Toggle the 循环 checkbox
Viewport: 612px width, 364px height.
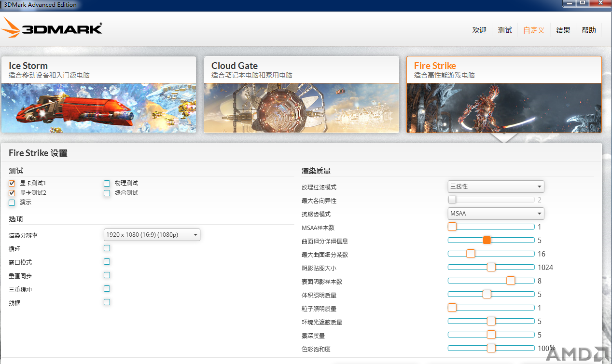pyautogui.click(x=107, y=248)
